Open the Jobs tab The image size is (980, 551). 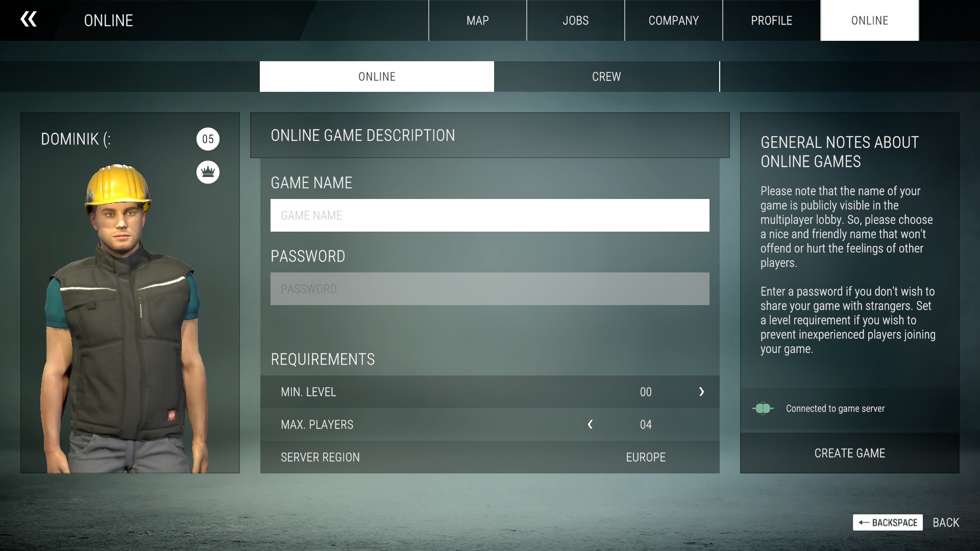point(575,20)
